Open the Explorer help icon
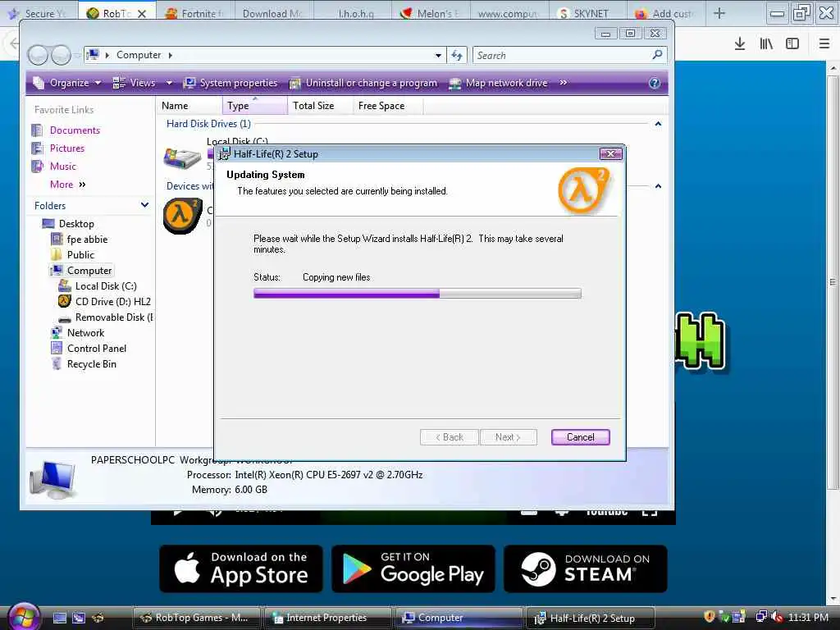The width and height of the screenshot is (840, 630). pyautogui.click(x=654, y=83)
